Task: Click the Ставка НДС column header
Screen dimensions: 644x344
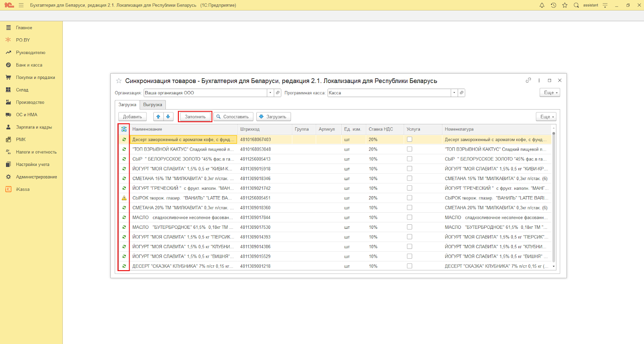Action: [384, 129]
